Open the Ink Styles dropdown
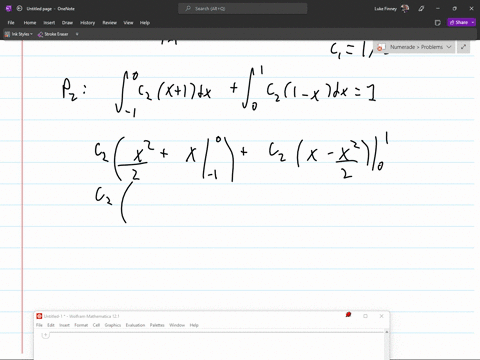The width and height of the screenshot is (480, 360). click(19, 34)
